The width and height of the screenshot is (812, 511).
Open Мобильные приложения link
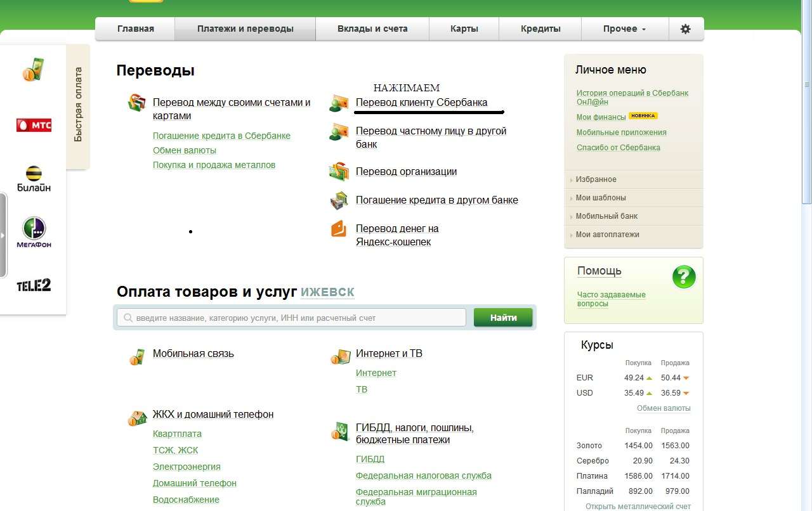pos(622,133)
